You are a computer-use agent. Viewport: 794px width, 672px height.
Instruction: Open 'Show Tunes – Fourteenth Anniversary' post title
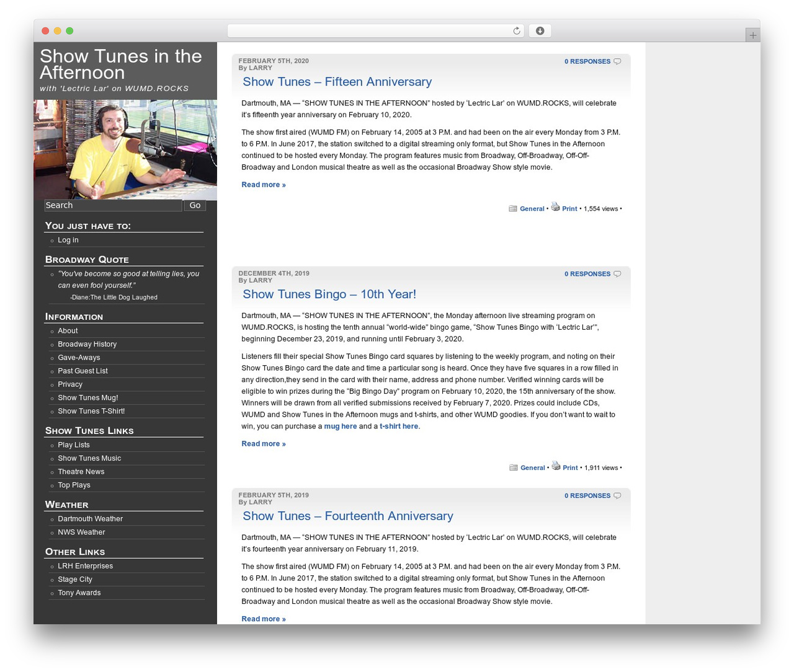point(348,516)
